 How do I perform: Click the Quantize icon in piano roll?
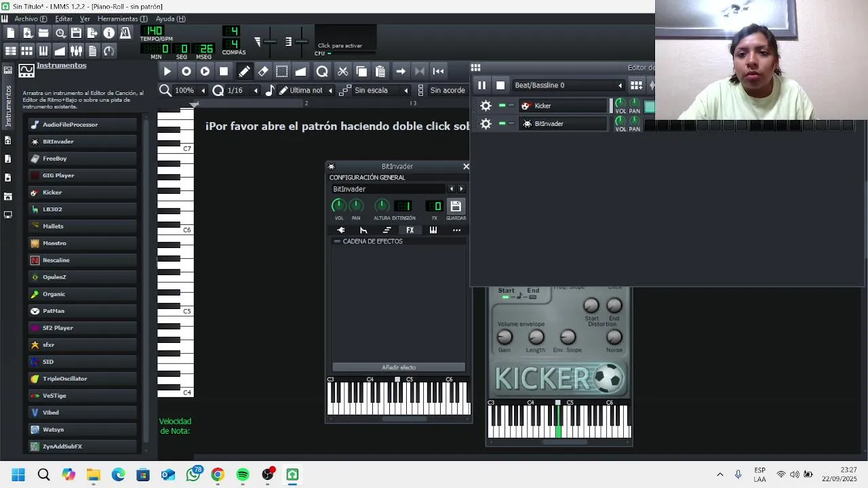coord(322,71)
